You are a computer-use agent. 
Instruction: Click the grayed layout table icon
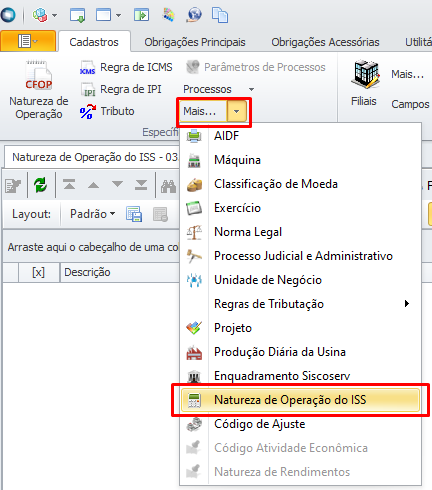(160, 214)
